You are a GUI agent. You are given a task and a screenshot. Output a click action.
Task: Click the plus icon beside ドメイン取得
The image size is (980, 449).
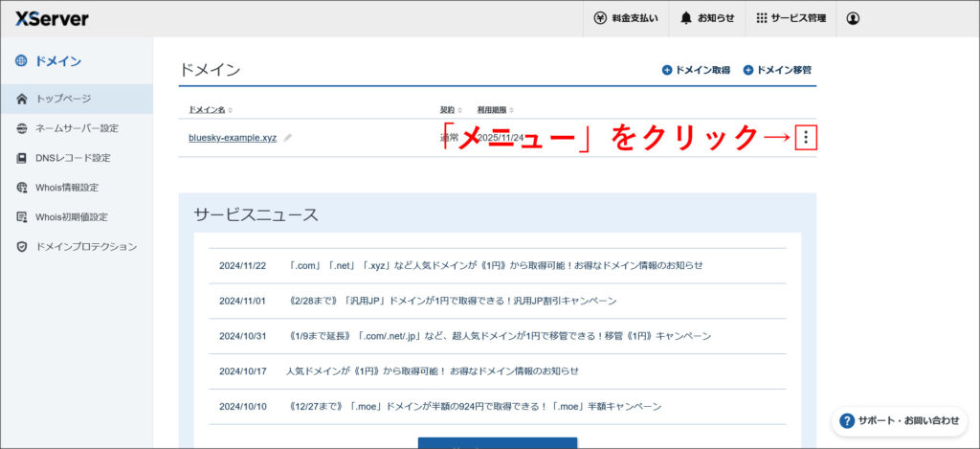tap(667, 70)
